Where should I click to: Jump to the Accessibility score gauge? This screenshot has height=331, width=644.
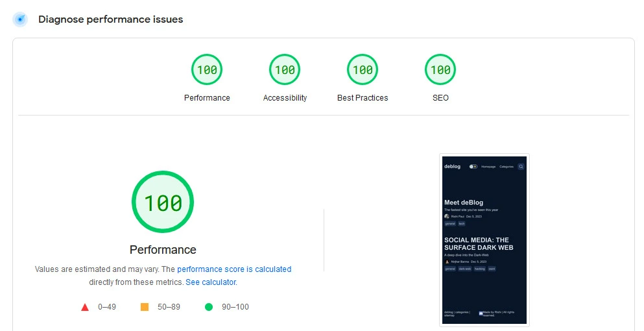pyautogui.click(x=285, y=69)
